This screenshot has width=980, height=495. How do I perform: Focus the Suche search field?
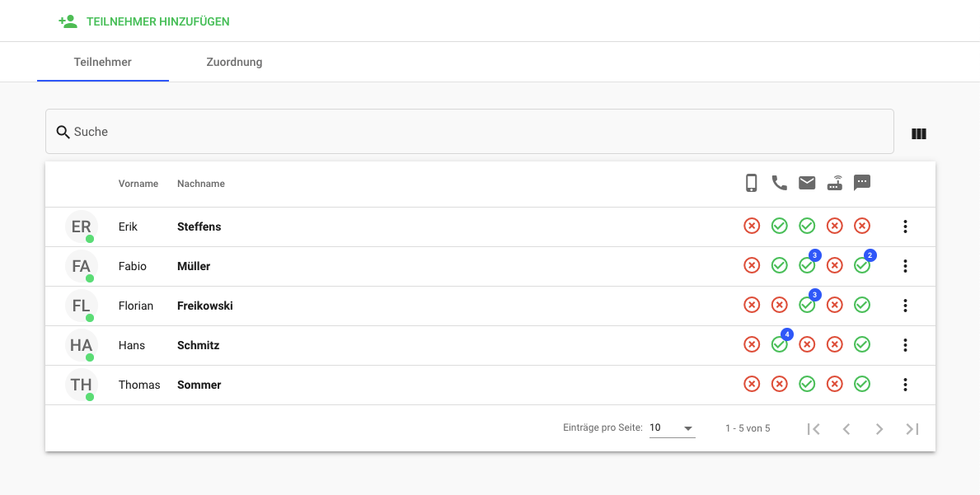(x=478, y=132)
